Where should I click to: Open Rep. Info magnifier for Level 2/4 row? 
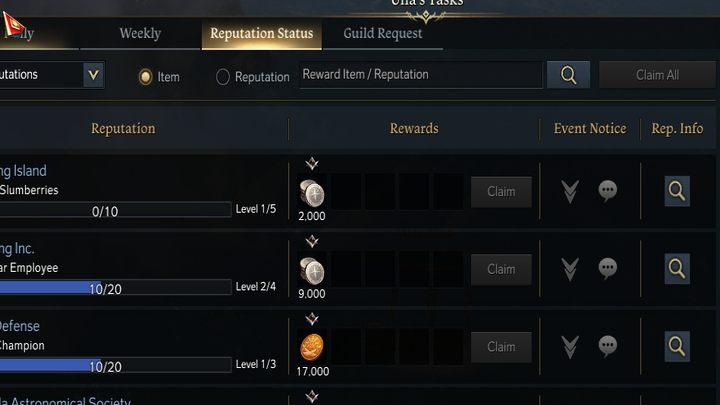click(677, 269)
